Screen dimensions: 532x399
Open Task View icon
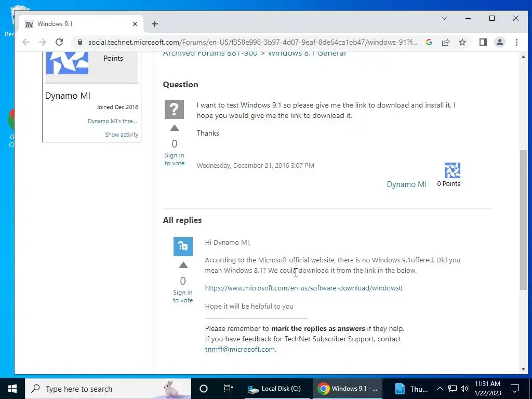click(229, 389)
